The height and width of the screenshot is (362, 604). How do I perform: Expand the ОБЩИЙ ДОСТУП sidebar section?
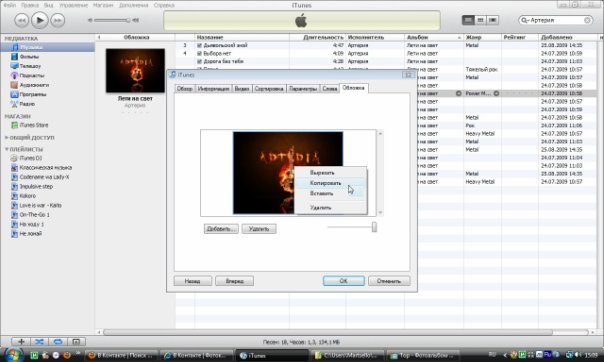pyautogui.click(x=6, y=137)
